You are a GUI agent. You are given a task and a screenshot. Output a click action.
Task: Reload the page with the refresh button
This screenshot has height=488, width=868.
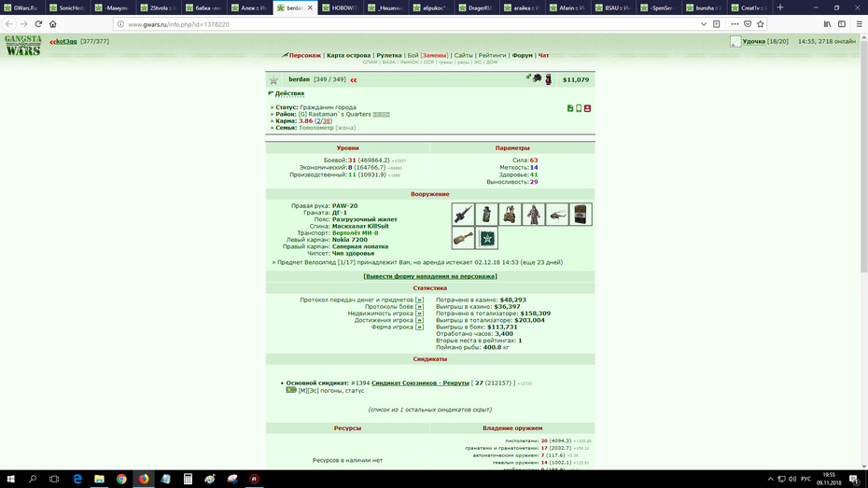(38, 23)
